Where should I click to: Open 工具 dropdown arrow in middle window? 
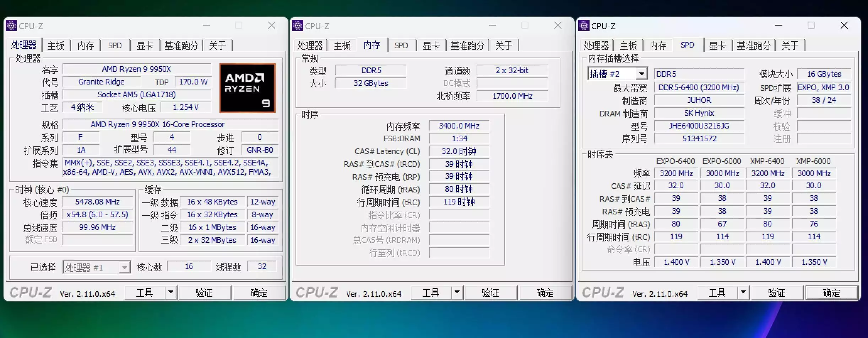coord(457,293)
